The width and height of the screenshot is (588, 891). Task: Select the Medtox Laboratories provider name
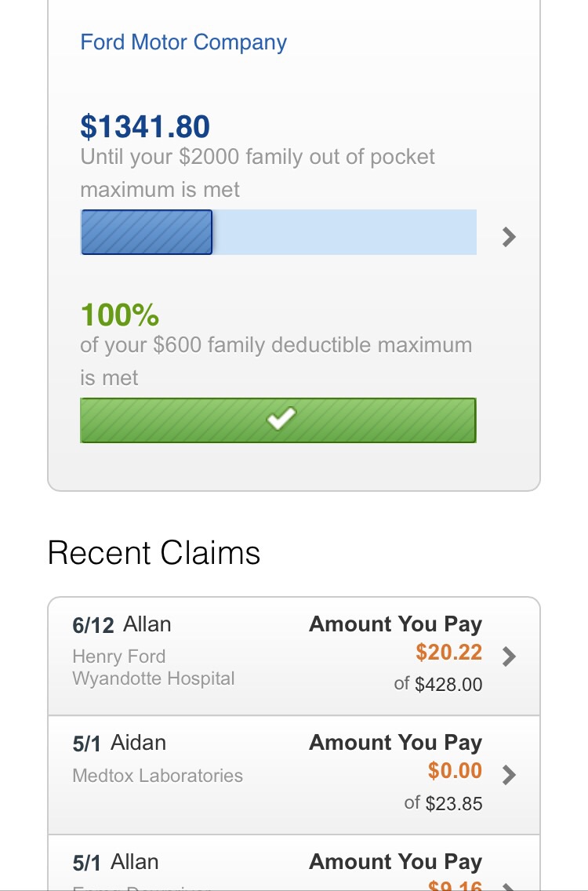(x=158, y=776)
